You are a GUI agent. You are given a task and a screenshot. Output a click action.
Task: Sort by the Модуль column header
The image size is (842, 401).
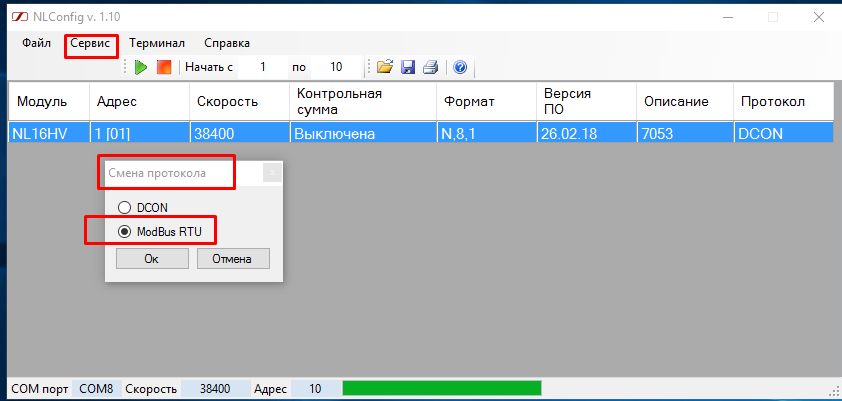pos(49,101)
